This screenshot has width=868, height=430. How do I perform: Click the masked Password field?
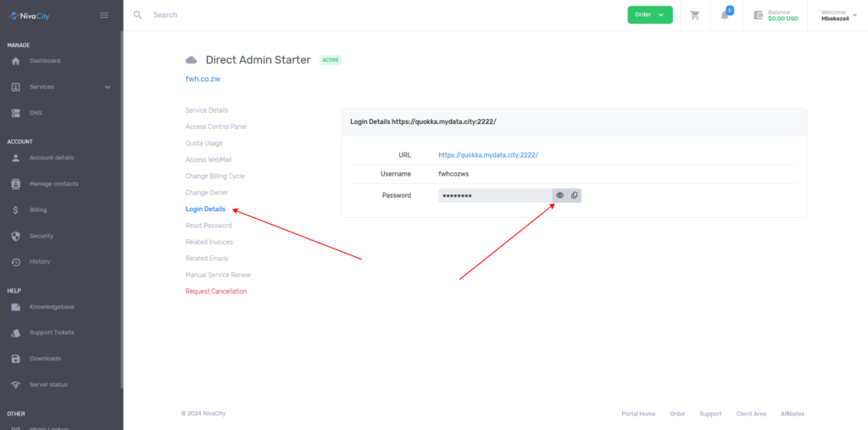point(495,195)
